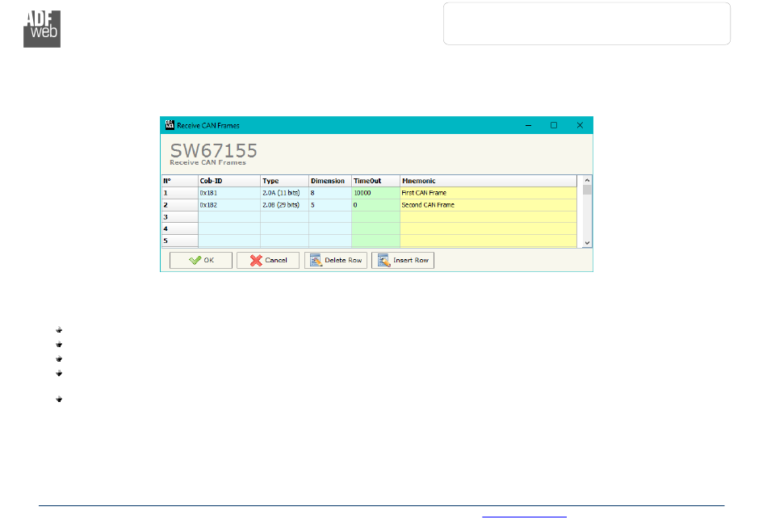Select Dimension cell with value 8

click(x=329, y=193)
